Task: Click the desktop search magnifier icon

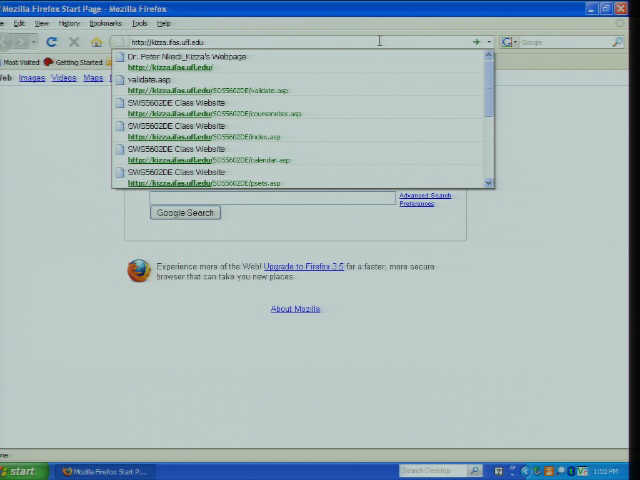Action: [x=475, y=471]
